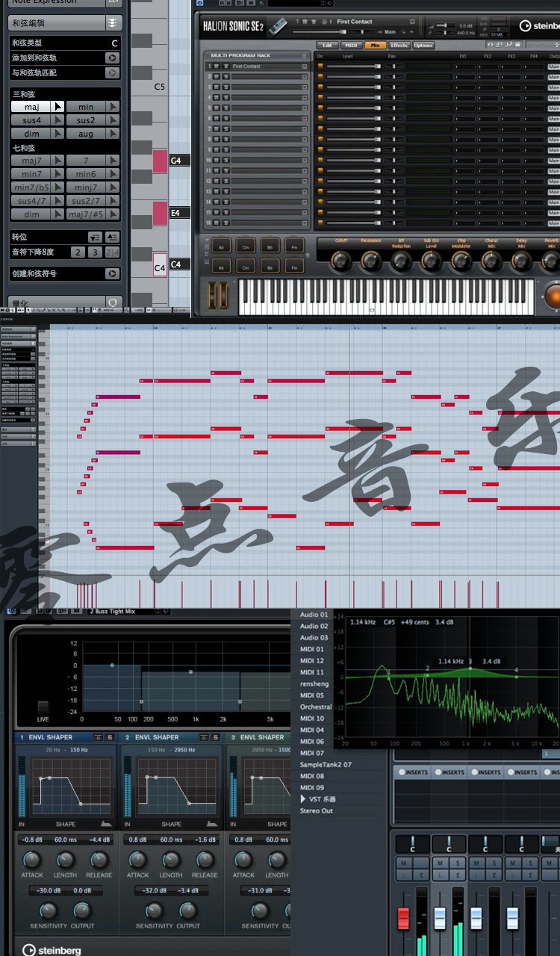Solo band 1 ENVL SHAPER

click(x=109, y=737)
